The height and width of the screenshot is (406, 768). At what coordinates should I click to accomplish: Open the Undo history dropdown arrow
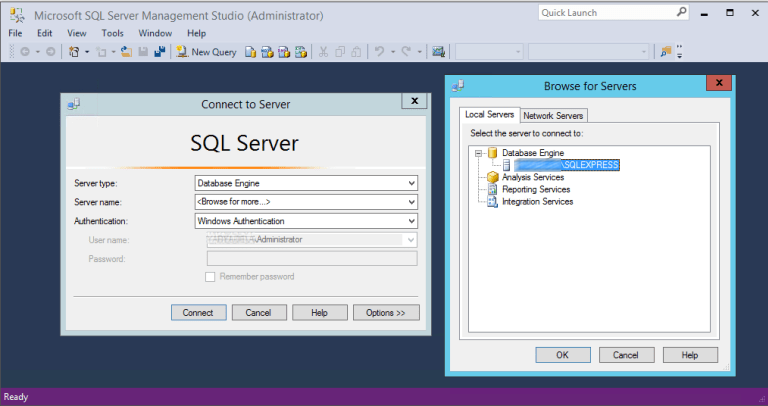point(393,51)
